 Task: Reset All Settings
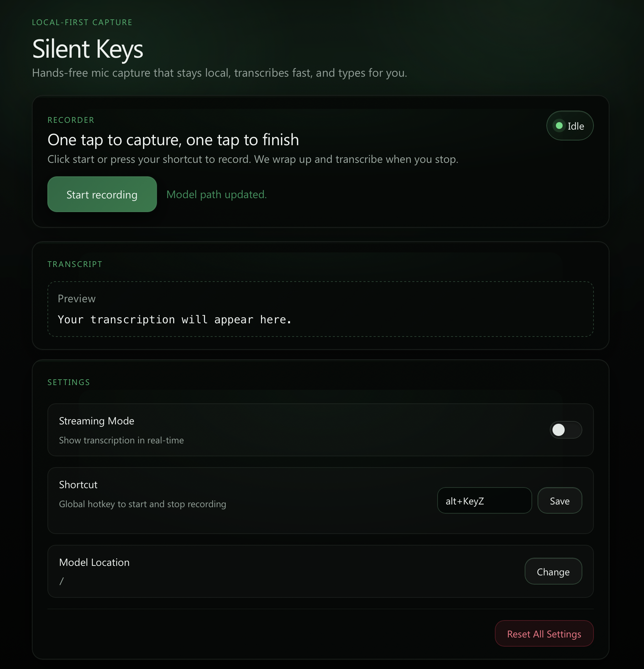(544, 633)
